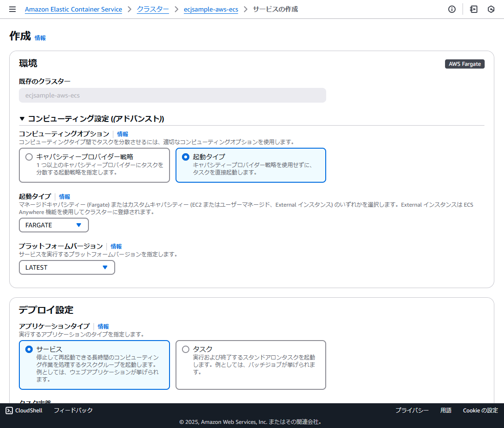Click the AWS Fargate badge
Viewport: 504px width, 428px height.
464,64
